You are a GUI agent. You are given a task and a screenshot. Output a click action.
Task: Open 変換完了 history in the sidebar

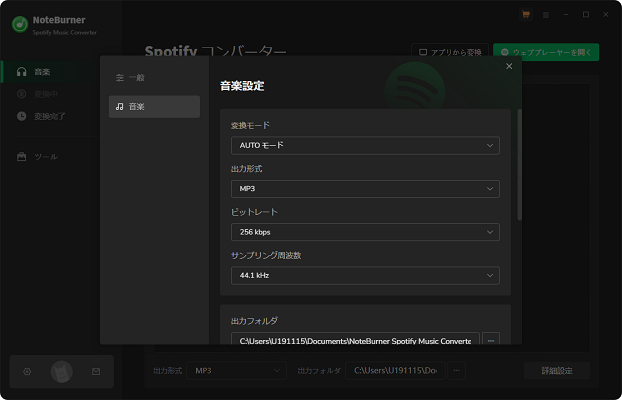click(x=52, y=116)
